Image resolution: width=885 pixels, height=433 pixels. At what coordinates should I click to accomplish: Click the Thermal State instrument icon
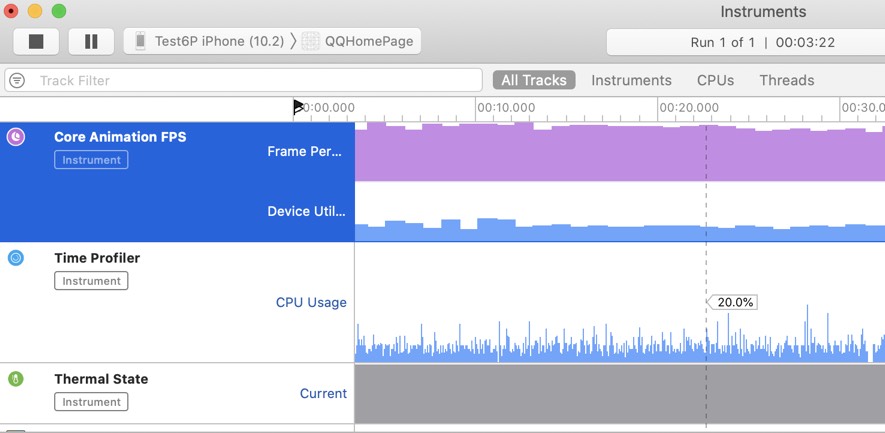tap(16, 379)
